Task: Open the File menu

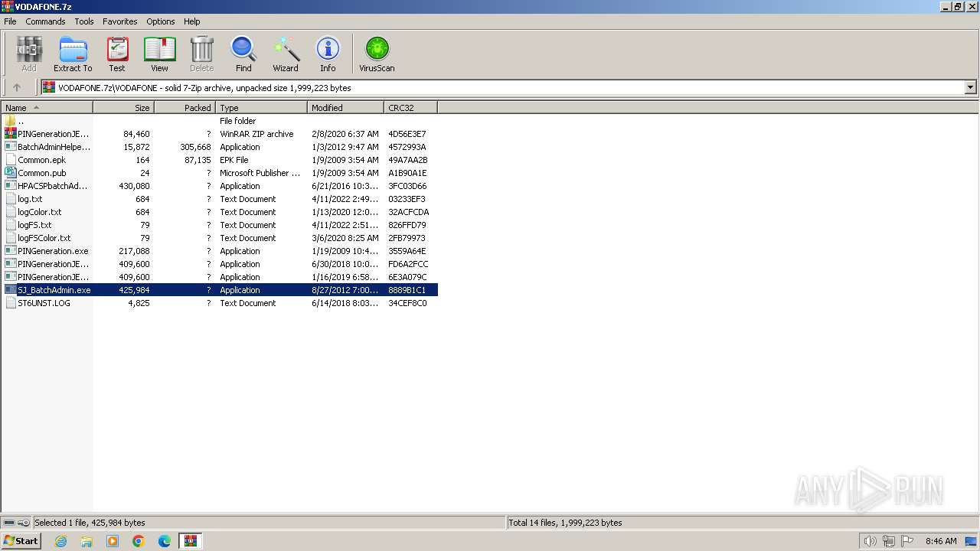Action: [10, 21]
